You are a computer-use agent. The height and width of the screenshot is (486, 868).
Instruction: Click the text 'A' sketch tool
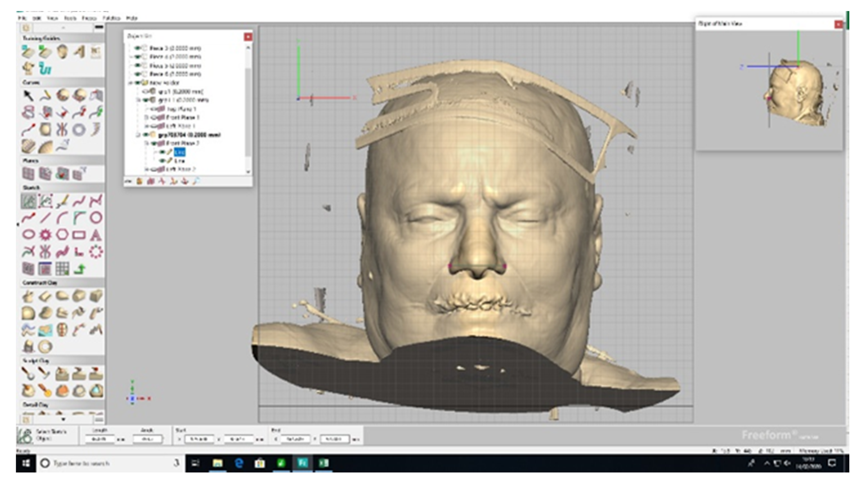point(96,235)
